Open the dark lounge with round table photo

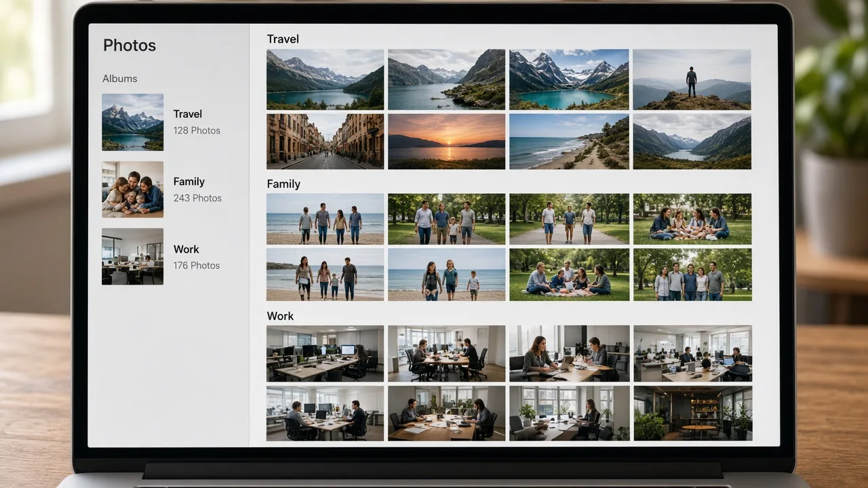point(692,413)
